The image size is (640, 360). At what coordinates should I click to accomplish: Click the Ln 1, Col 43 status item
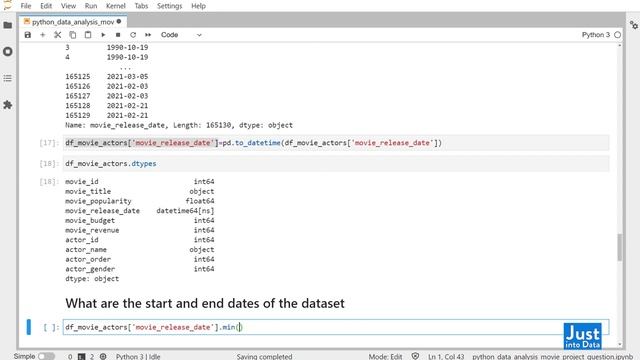[446, 356]
